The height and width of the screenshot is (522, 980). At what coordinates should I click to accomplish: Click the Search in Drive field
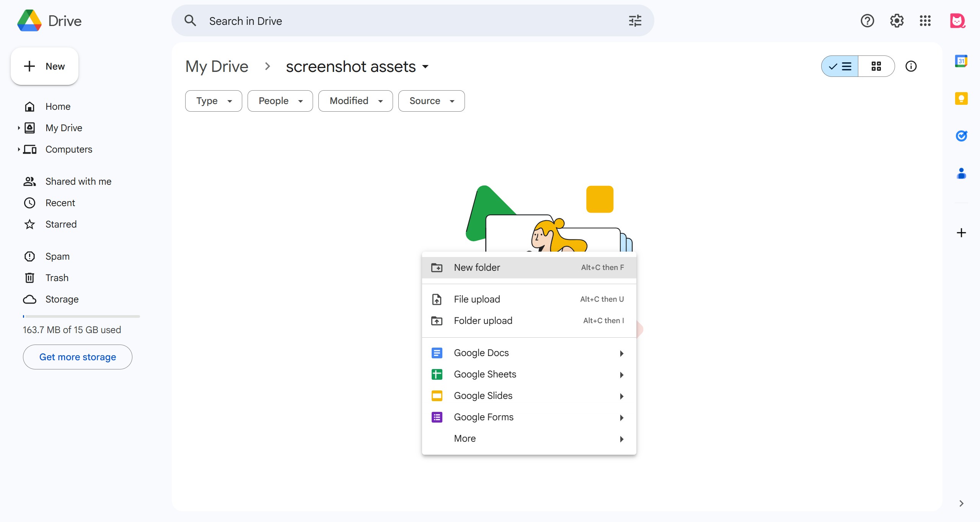pos(413,21)
